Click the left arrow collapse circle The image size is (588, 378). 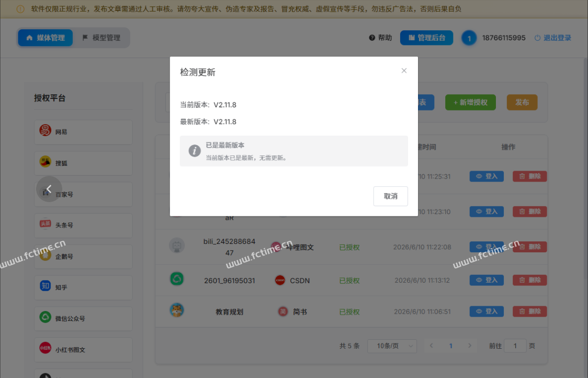click(x=49, y=189)
